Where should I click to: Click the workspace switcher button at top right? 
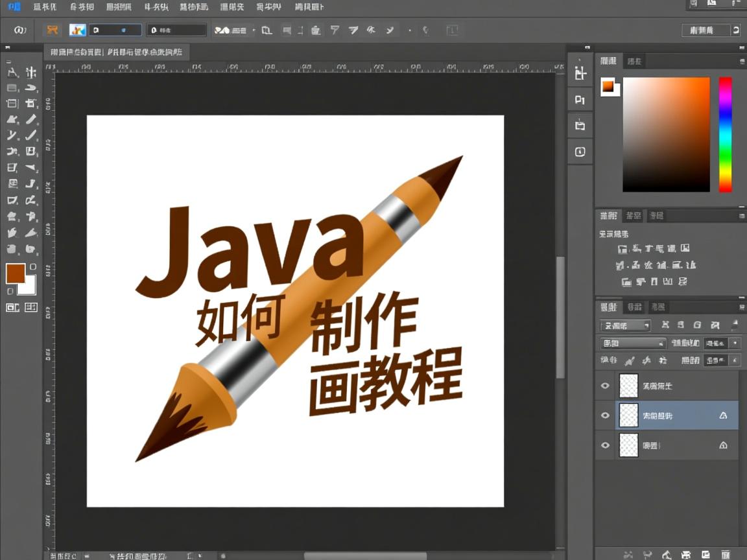(710, 29)
